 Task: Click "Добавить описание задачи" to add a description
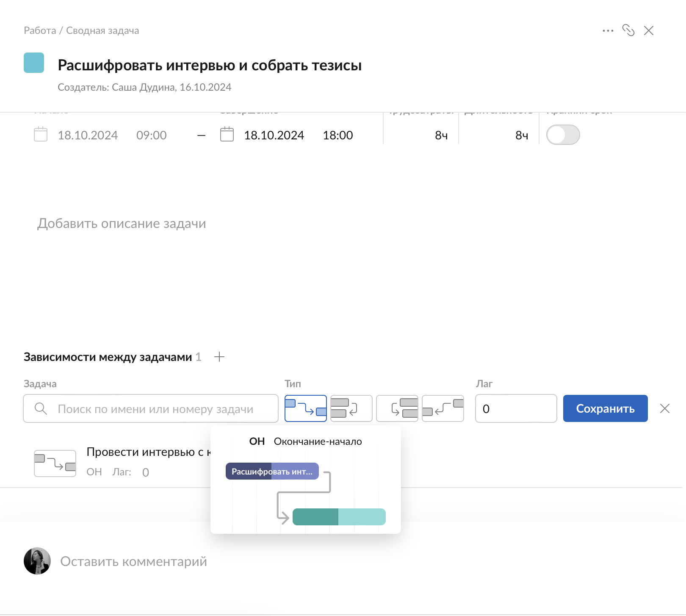(122, 223)
